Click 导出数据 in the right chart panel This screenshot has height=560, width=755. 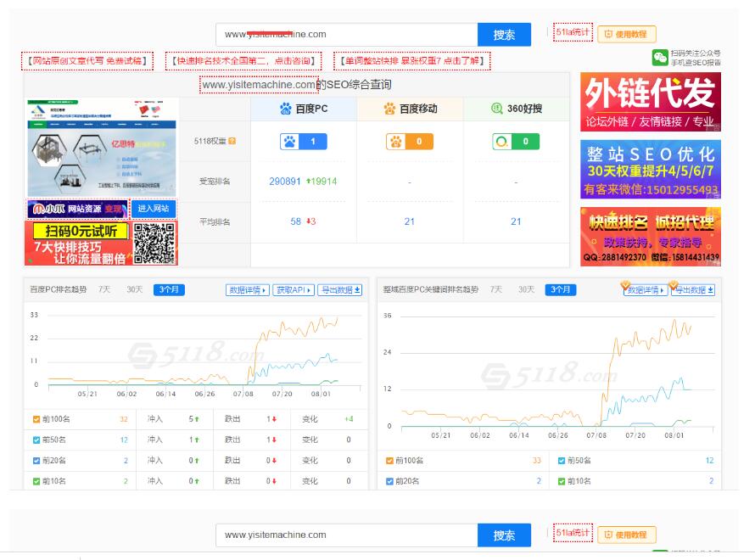pyautogui.click(x=693, y=290)
